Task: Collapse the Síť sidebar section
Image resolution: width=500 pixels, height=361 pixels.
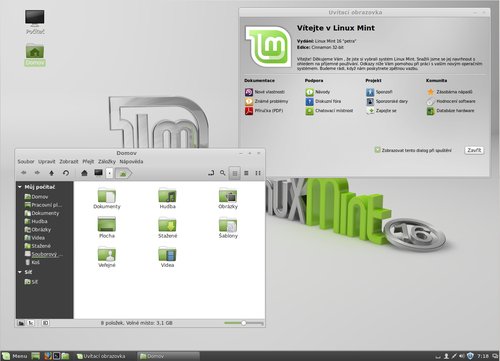Action: tap(20, 272)
